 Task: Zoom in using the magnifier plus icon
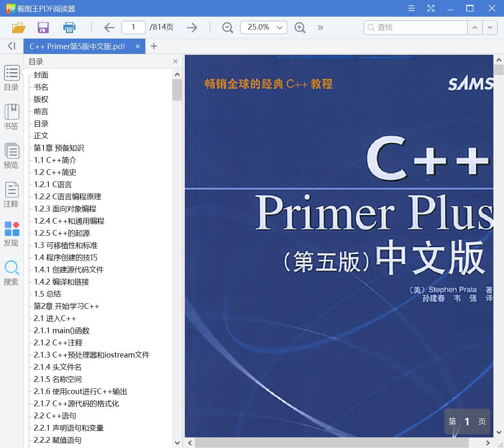(x=300, y=28)
